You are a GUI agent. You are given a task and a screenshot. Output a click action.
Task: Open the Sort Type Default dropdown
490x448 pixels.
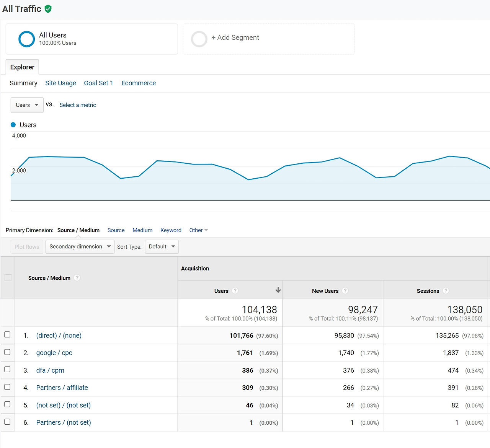tap(162, 246)
